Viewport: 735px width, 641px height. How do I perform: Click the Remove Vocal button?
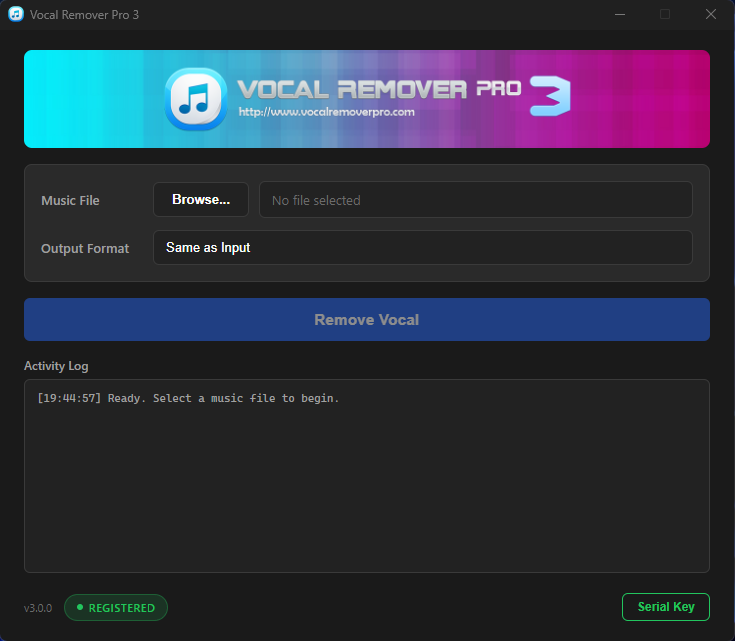click(x=367, y=319)
